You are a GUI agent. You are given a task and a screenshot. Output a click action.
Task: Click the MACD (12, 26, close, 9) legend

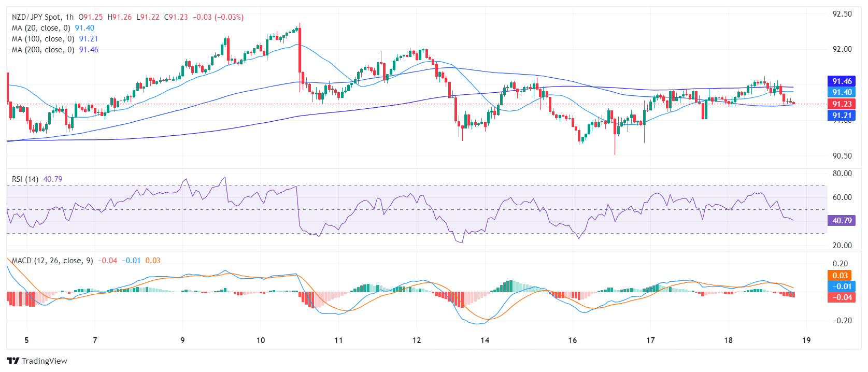click(x=52, y=261)
